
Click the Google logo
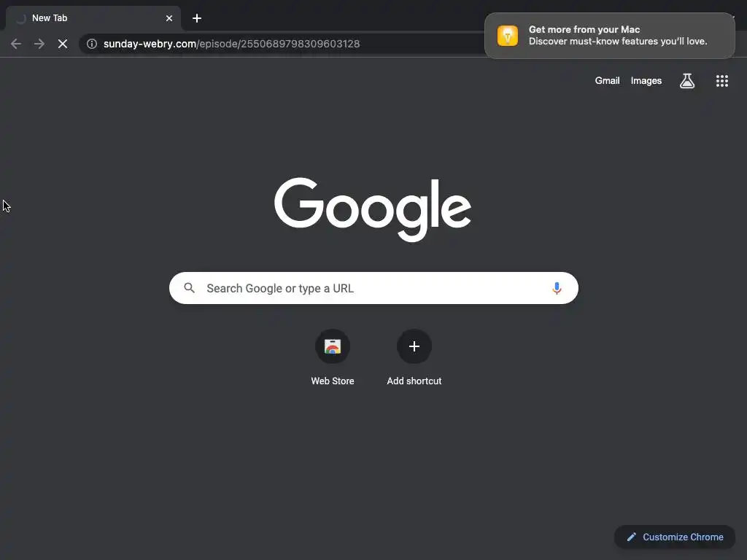[x=373, y=209]
